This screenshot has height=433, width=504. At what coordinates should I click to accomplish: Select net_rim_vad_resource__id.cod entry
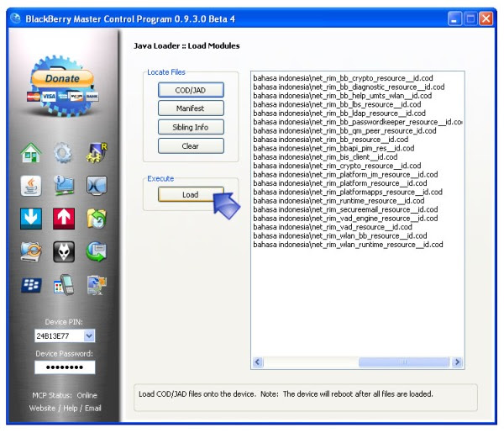tap(333, 227)
